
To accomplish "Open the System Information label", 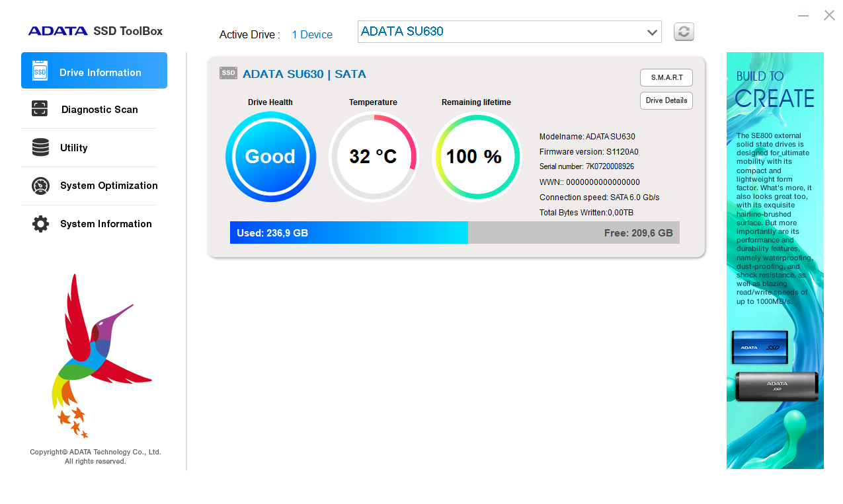I will point(106,224).
